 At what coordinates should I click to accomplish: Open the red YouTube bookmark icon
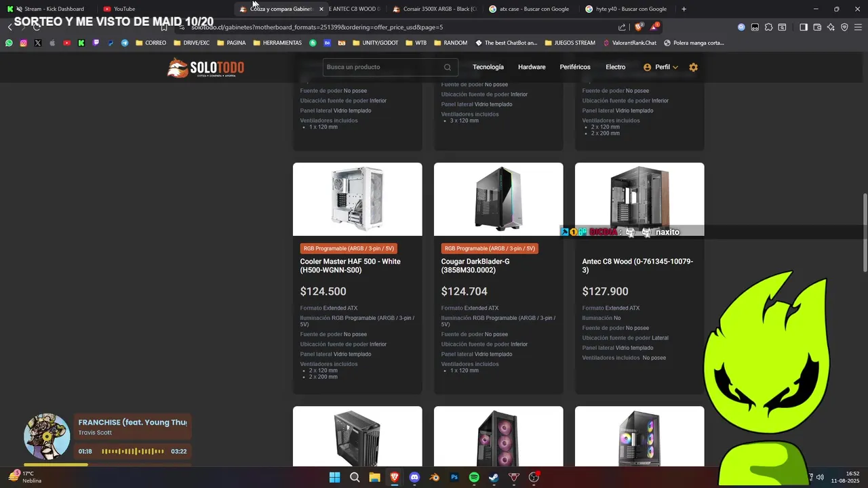[x=66, y=43]
